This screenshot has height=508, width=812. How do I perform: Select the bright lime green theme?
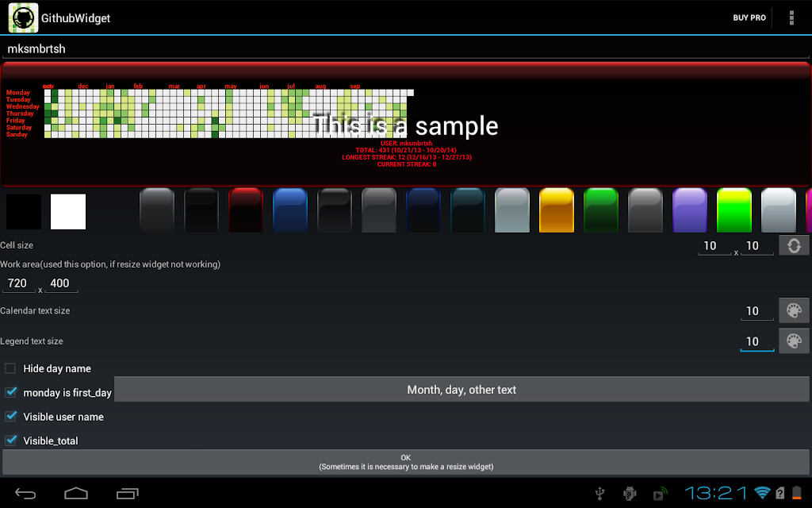pos(733,210)
